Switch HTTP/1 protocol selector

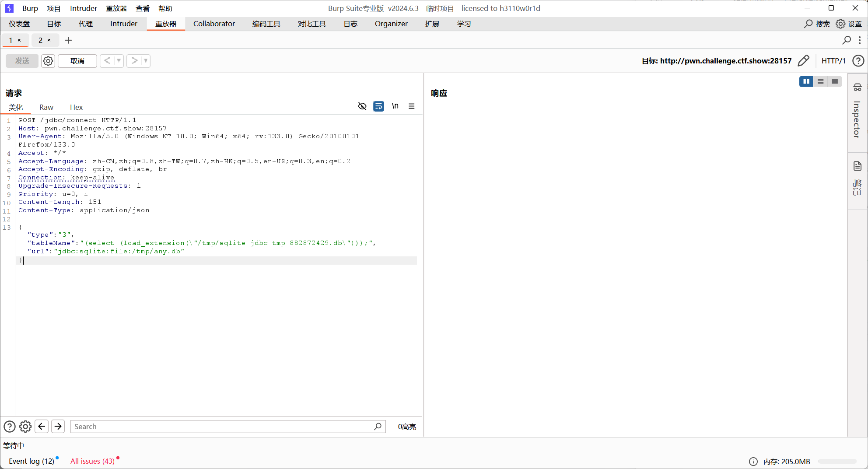[x=833, y=61]
